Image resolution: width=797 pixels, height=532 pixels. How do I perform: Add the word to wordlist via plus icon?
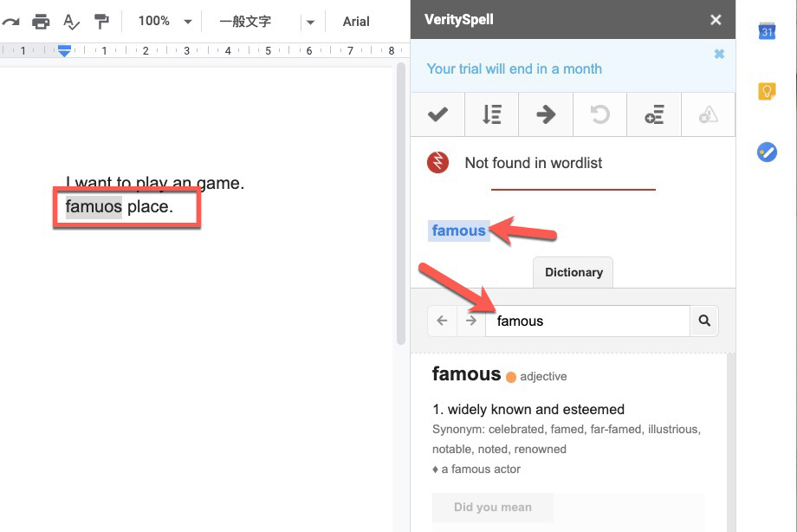654,114
